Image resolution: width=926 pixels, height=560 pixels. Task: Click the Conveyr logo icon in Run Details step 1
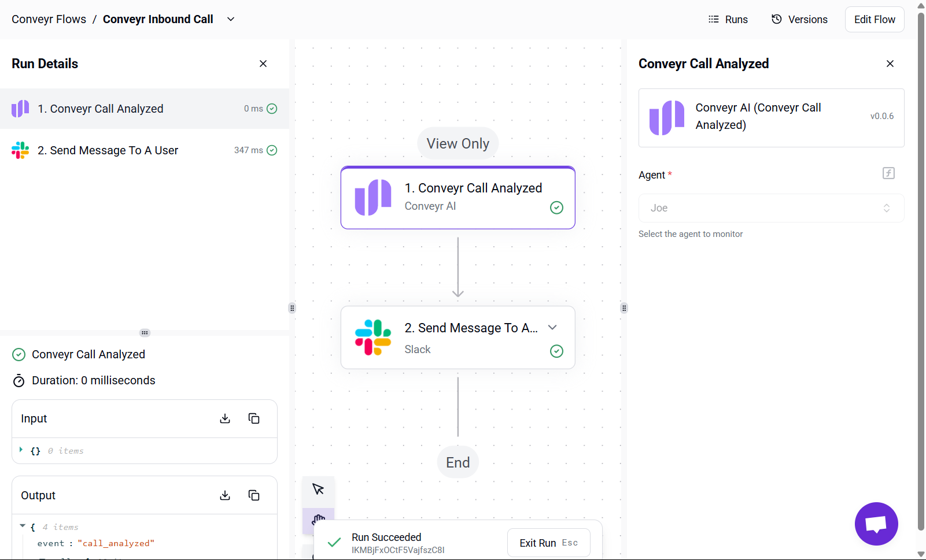click(20, 109)
